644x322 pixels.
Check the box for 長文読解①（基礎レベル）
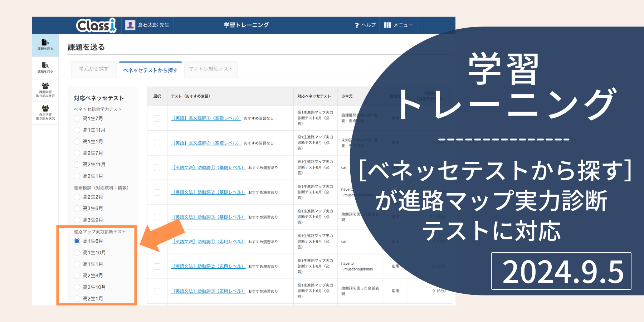pos(157,118)
